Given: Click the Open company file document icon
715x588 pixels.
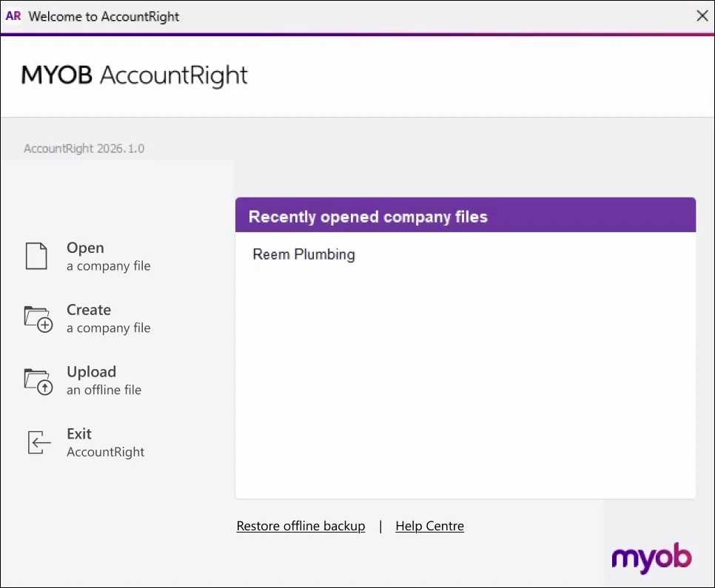Looking at the screenshot, I should point(36,256).
